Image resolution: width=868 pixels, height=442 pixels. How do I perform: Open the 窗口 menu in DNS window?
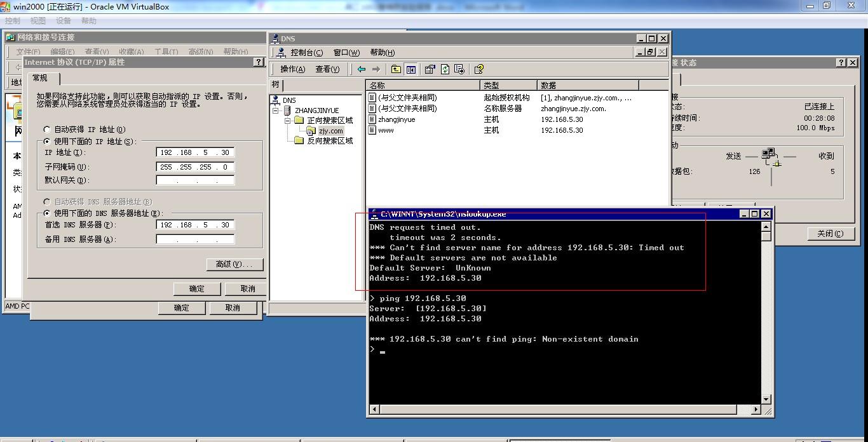coord(346,53)
